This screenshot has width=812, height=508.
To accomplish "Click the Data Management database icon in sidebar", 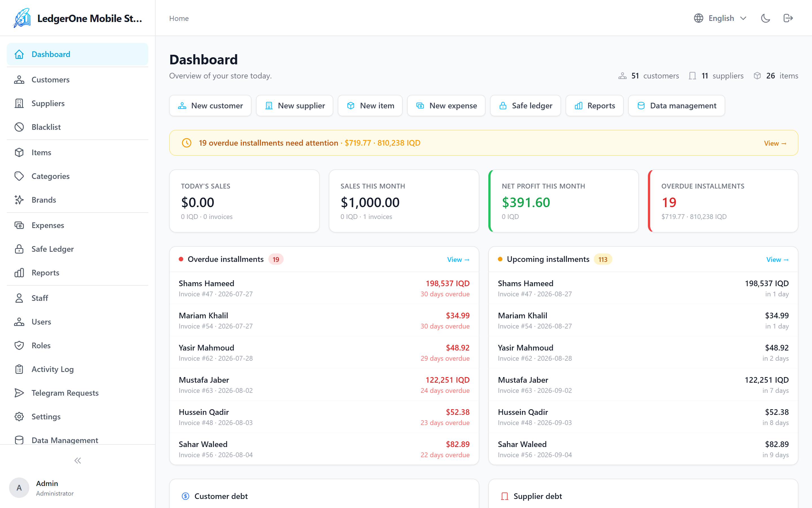I will 19,440.
